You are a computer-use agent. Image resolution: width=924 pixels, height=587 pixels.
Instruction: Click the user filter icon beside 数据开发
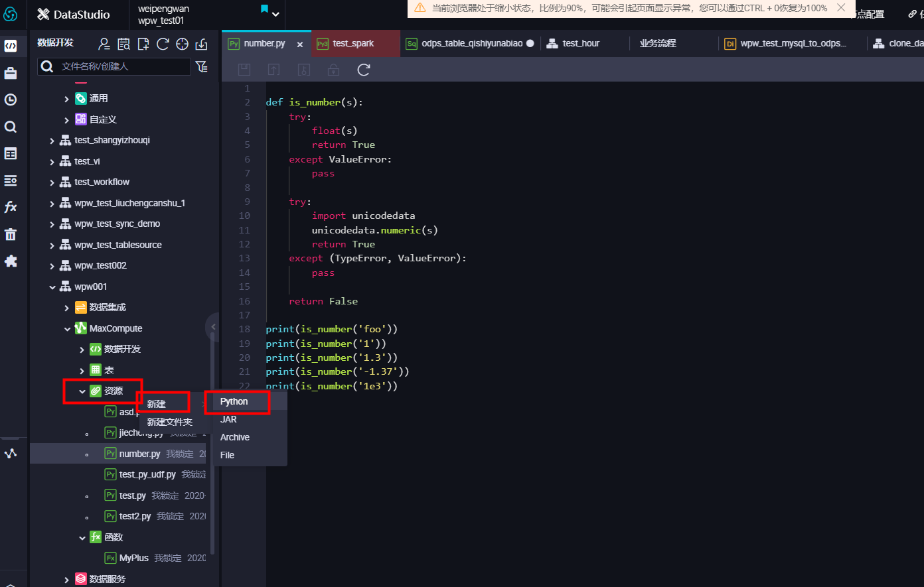coord(104,44)
